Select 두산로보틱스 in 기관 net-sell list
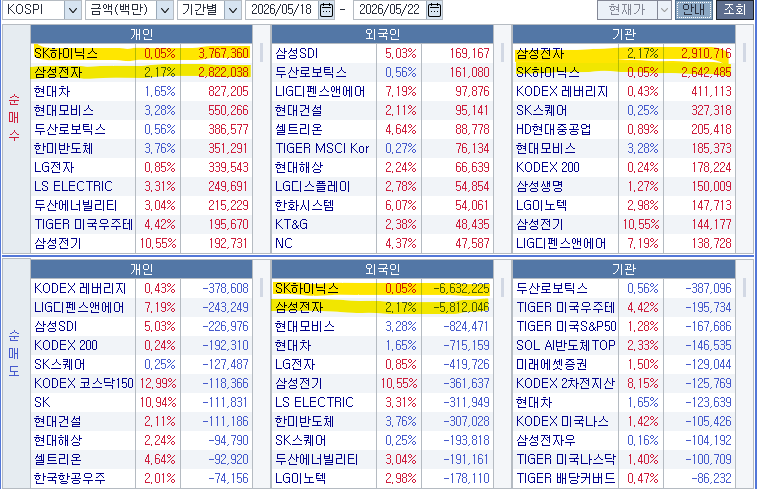The height and width of the screenshot is (489, 757). pos(551,288)
